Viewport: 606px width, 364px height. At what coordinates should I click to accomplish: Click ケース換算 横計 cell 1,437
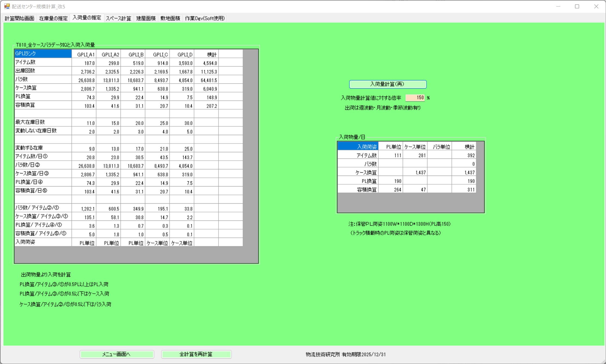[464, 172]
